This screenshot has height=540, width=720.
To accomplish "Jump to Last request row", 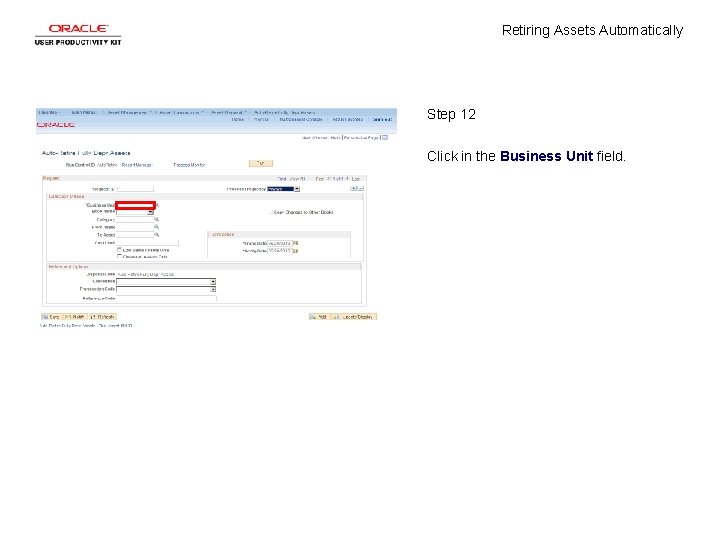I will pos(356,179).
